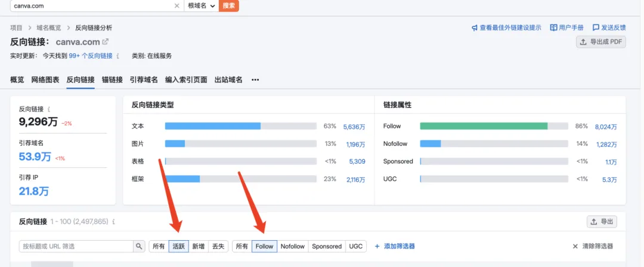Select the Follow filter button
Screen dimensions: 644x267
264,247
